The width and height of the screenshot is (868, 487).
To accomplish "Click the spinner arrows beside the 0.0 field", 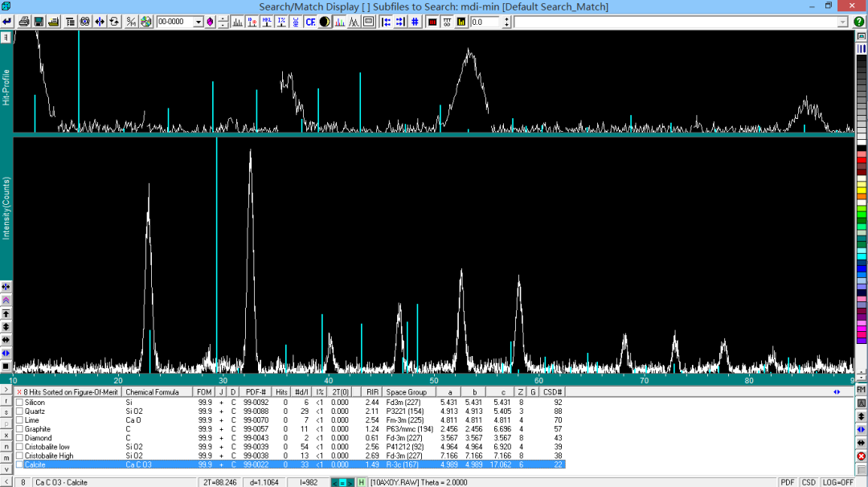I will [506, 22].
